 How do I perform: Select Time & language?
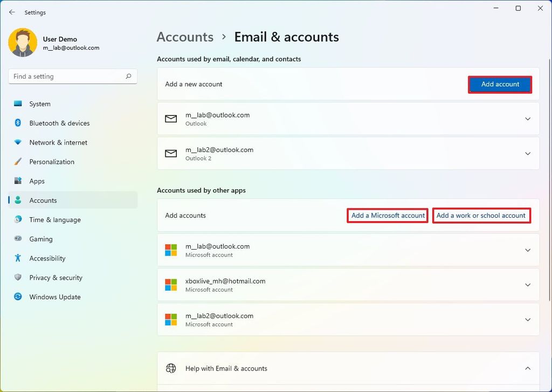click(x=73, y=220)
